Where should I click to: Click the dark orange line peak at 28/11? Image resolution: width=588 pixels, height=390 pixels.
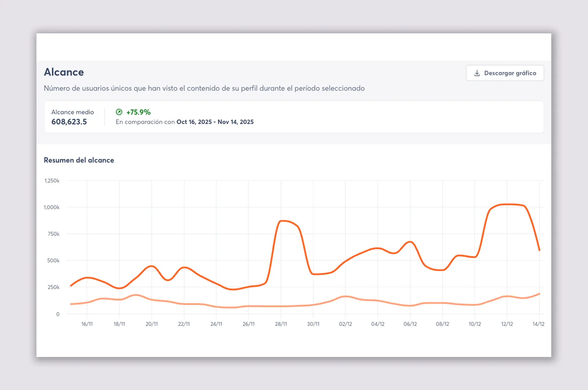[282, 221]
